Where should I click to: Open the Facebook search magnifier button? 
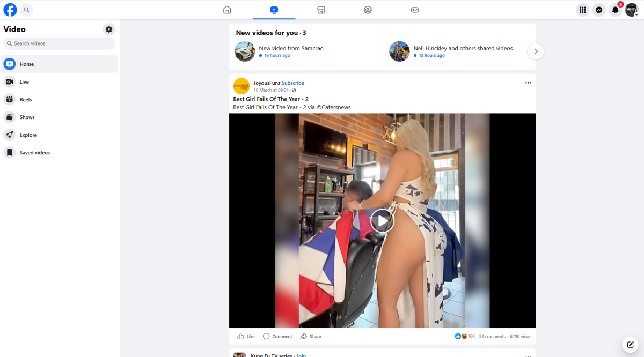click(26, 10)
